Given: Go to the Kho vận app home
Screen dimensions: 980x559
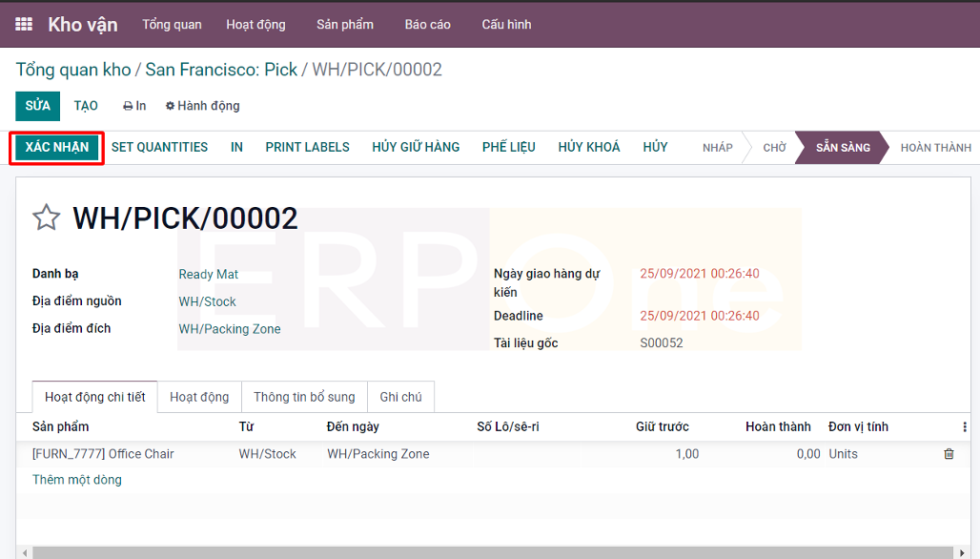Looking at the screenshot, I should (x=83, y=25).
